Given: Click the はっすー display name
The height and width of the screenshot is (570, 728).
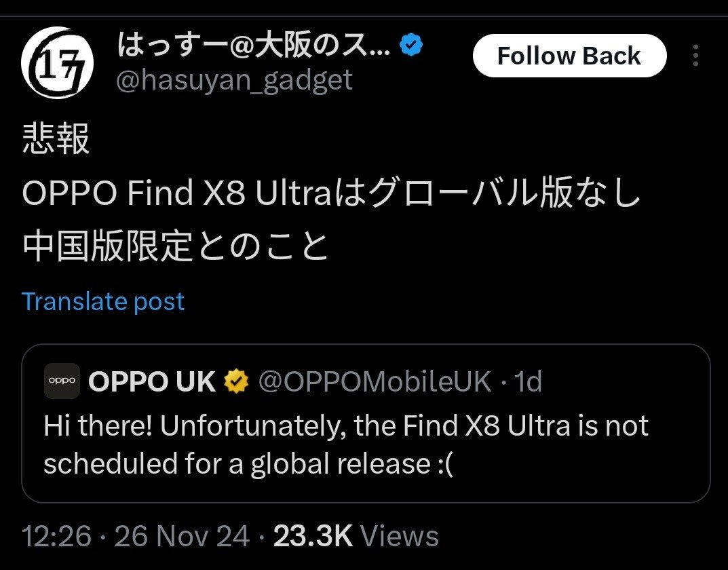Looking at the screenshot, I should point(254,46).
